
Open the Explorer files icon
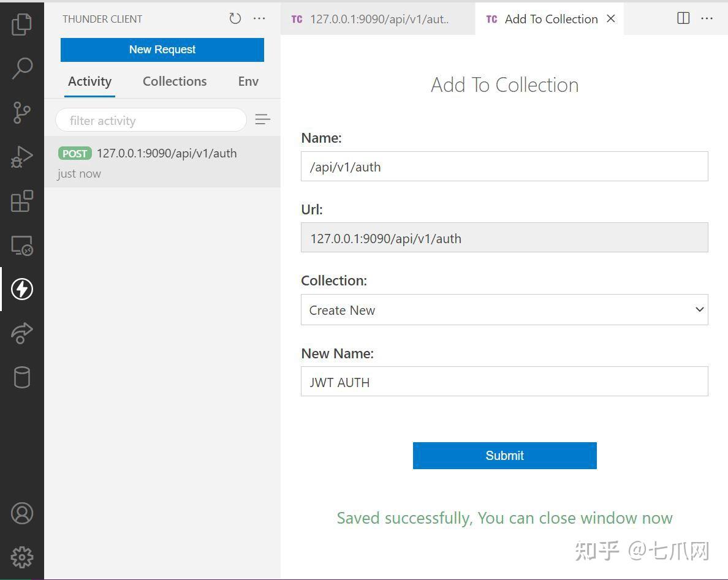pos(22,24)
